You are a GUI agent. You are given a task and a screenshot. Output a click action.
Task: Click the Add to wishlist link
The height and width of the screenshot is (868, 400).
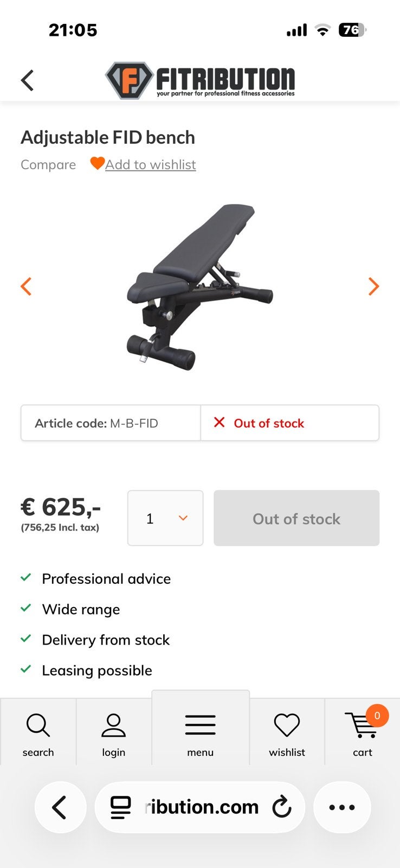(x=151, y=164)
